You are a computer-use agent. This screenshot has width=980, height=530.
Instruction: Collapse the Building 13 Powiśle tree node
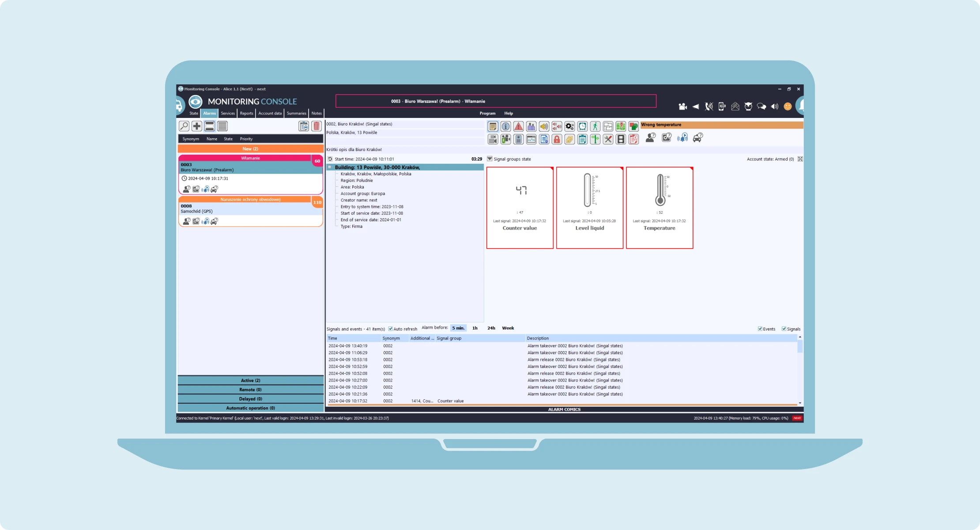330,167
